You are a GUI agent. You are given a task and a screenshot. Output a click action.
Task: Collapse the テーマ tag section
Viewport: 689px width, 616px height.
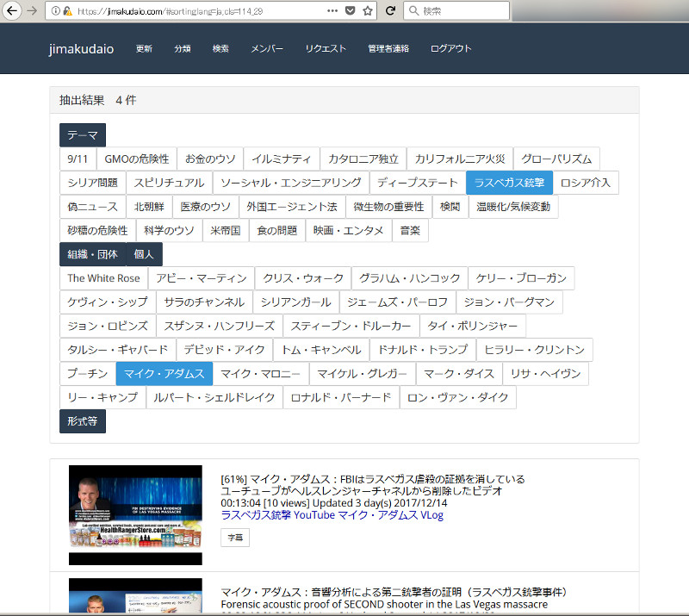83,135
